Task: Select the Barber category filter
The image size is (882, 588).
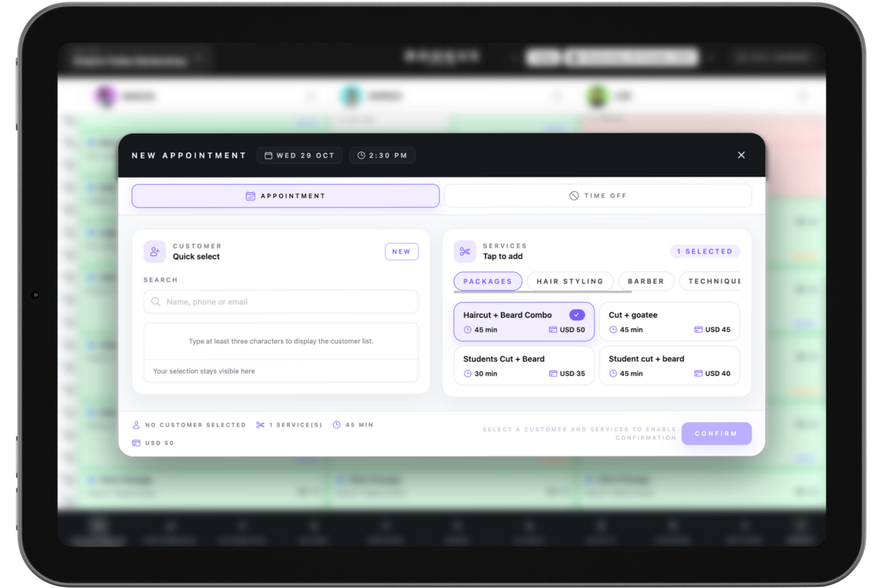Action: (646, 281)
